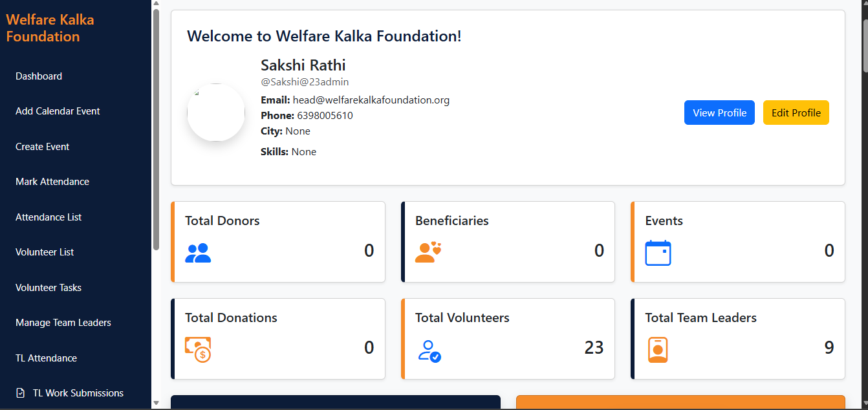Image resolution: width=868 pixels, height=410 pixels.
Task: Go to Add Calendar Event
Action: tap(58, 111)
